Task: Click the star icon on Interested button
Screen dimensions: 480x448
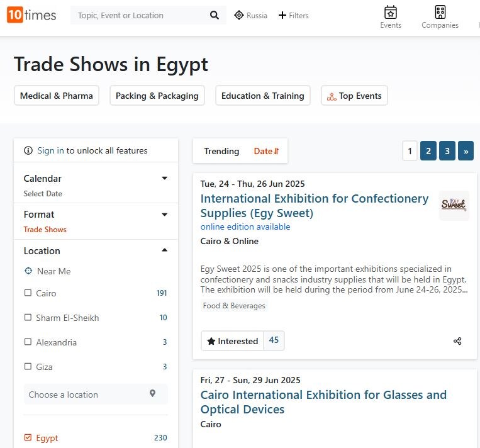Action: click(211, 341)
